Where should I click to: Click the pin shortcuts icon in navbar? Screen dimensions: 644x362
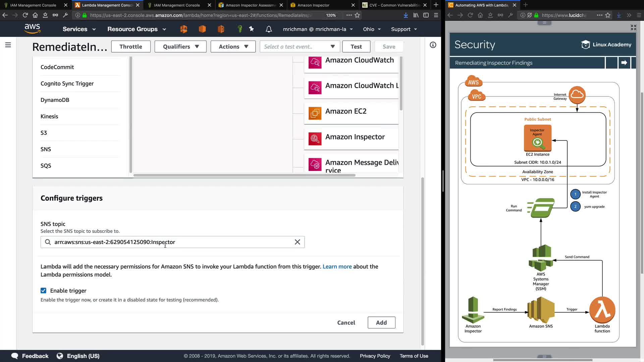click(252, 29)
